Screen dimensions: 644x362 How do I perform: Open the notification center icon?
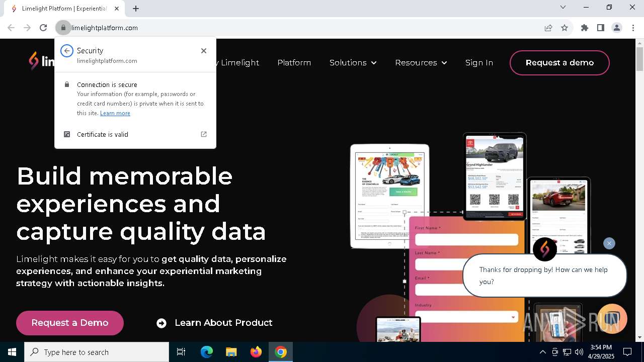click(x=628, y=352)
